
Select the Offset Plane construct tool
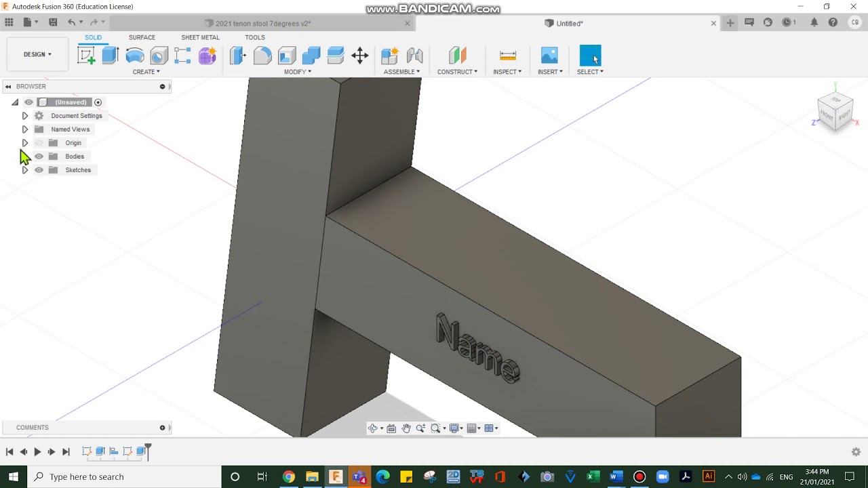[x=458, y=56]
